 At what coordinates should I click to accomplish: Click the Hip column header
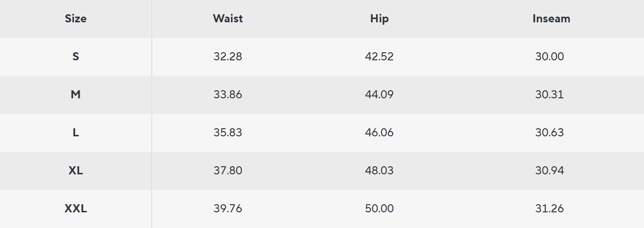pos(379,19)
